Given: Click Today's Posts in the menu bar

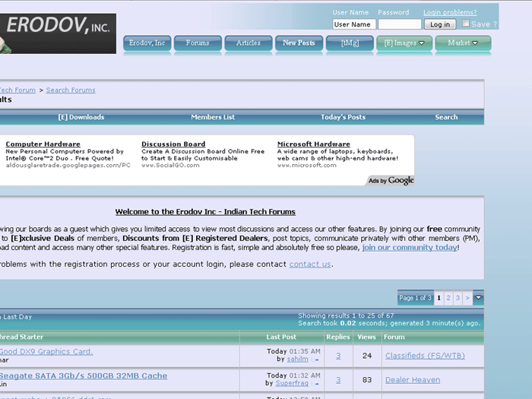Looking at the screenshot, I should point(343,117).
